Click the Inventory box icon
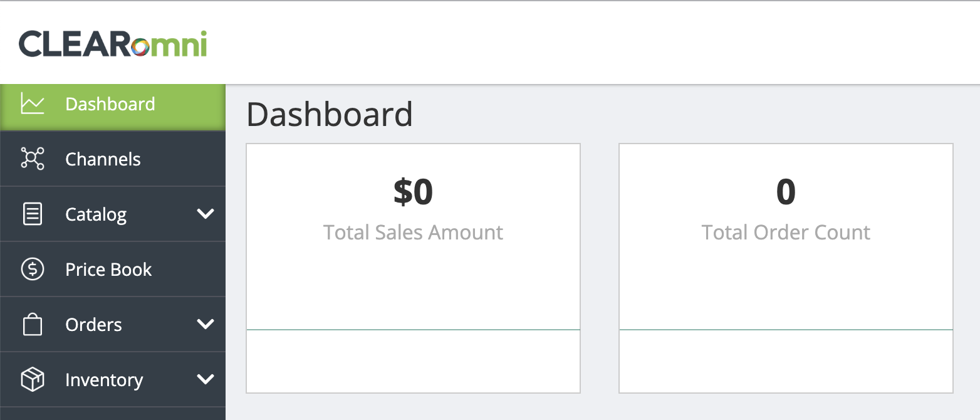This screenshot has height=420, width=980. (33, 379)
